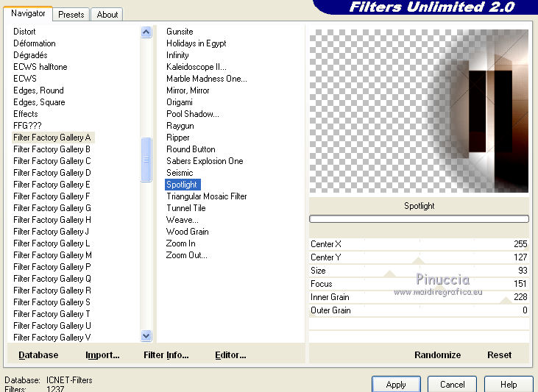Click the category list scroll up arrow
The width and height of the screenshot is (538, 392).
pyautogui.click(x=146, y=32)
